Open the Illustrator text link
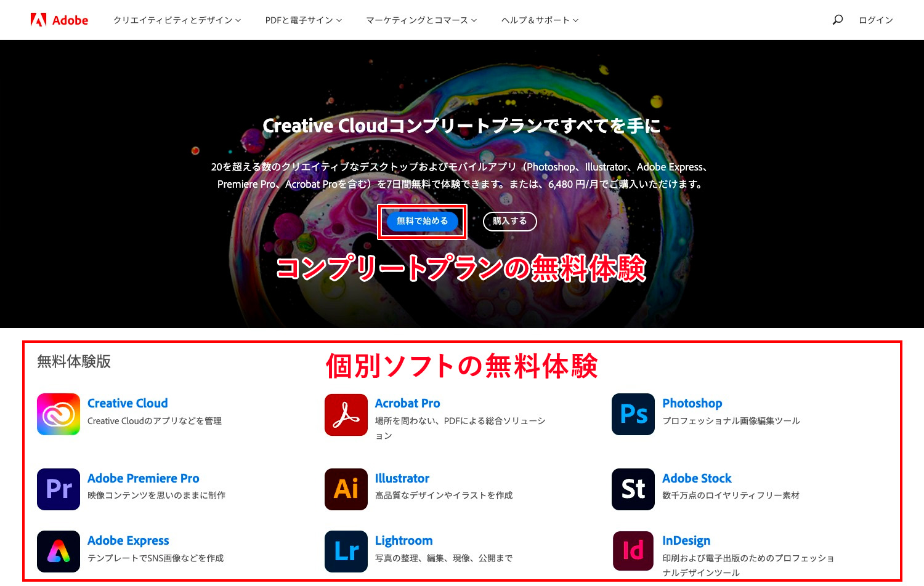924x586 pixels. 402,478
